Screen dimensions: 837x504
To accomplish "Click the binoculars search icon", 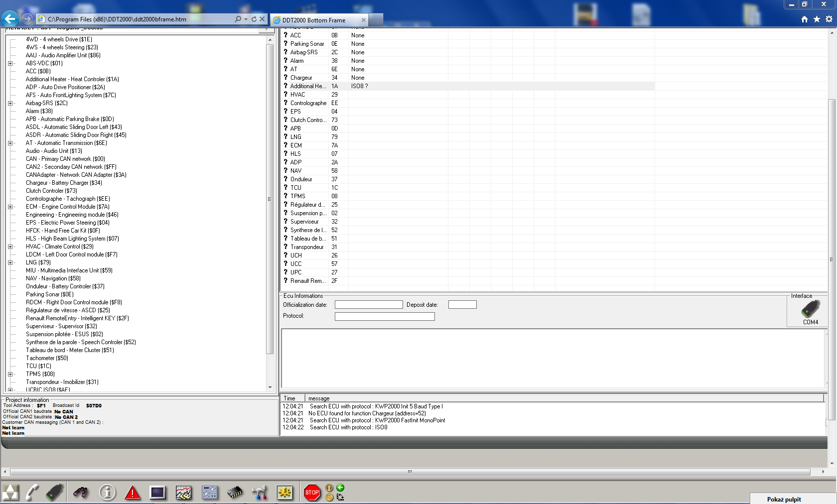I will [81, 493].
